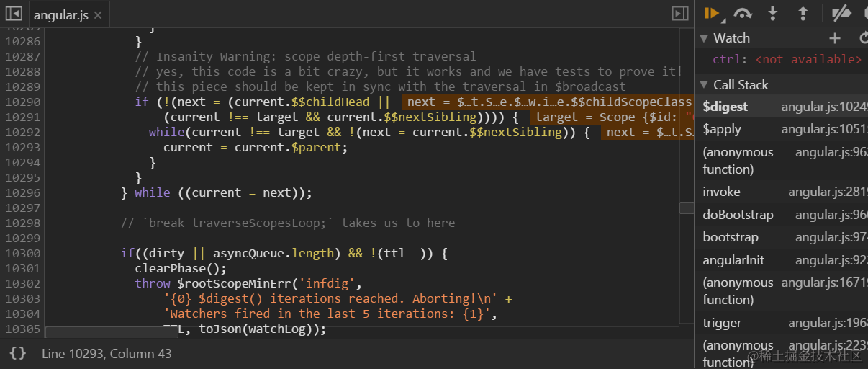Image resolution: width=868 pixels, height=369 pixels.
Task: Set breakpoint on line 10302
Action: tap(22, 283)
